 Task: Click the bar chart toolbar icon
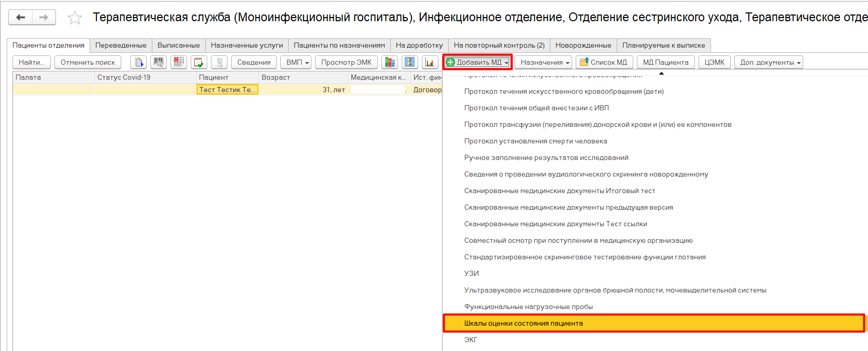[x=430, y=63]
